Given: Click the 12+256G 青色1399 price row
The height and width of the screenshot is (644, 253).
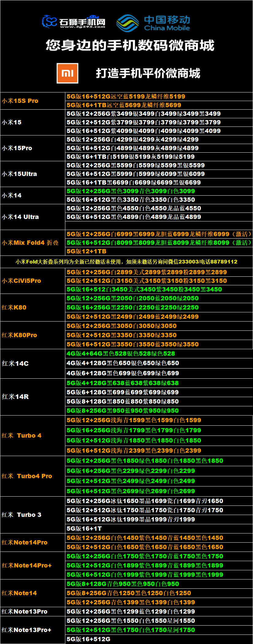Looking at the screenshot, I should coord(159,602).
